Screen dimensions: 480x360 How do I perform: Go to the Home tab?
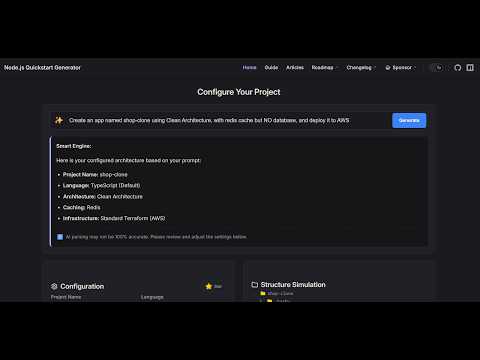[x=249, y=68]
